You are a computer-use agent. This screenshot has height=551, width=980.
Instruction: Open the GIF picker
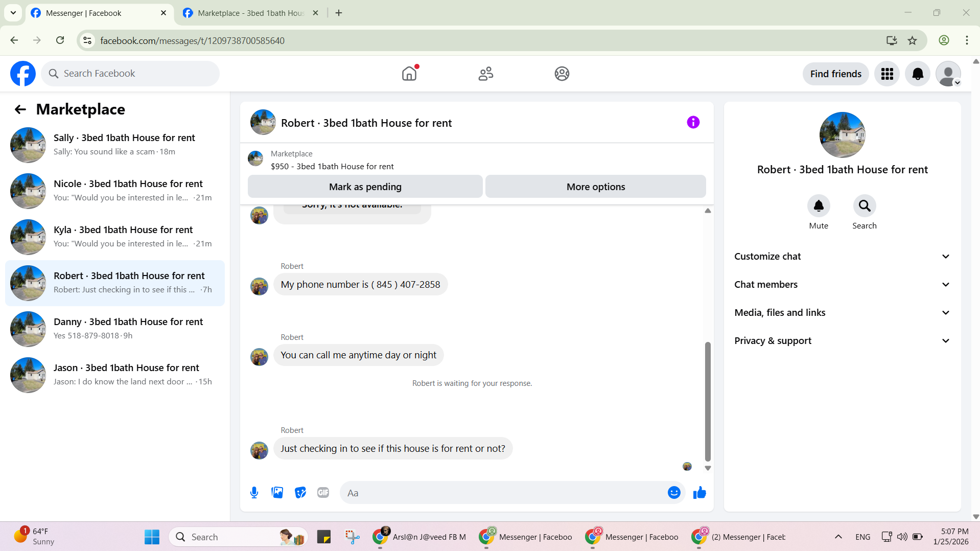323,493
